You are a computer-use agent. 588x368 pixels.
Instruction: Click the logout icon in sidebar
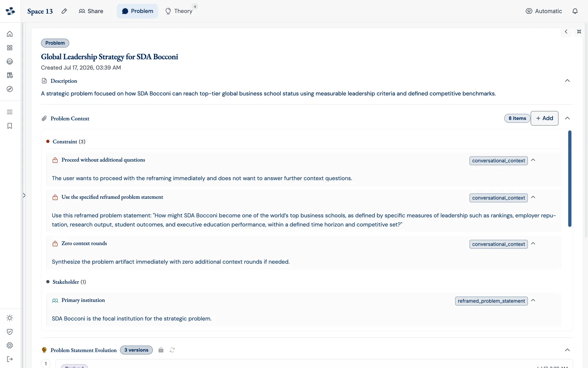(x=10, y=359)
